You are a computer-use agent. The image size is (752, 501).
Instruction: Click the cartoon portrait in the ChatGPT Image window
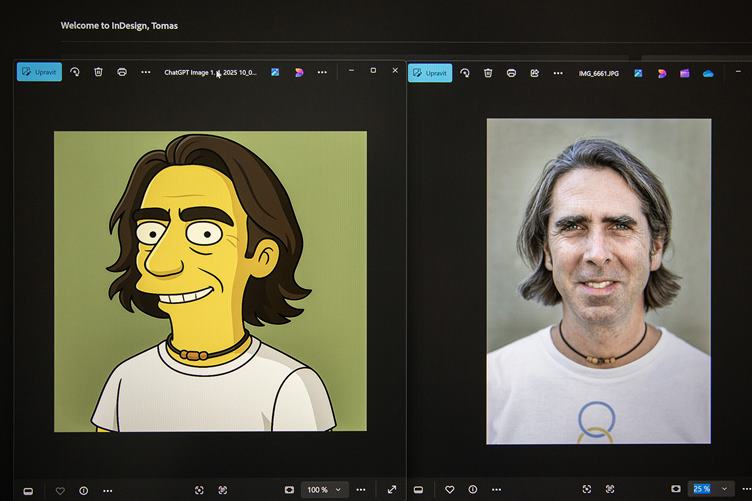coord(211,281)
